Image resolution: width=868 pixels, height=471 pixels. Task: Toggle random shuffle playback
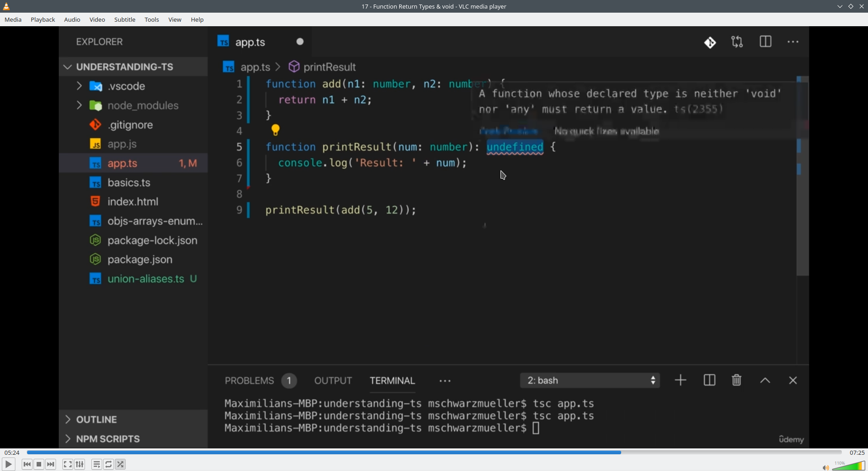(121, 464)
